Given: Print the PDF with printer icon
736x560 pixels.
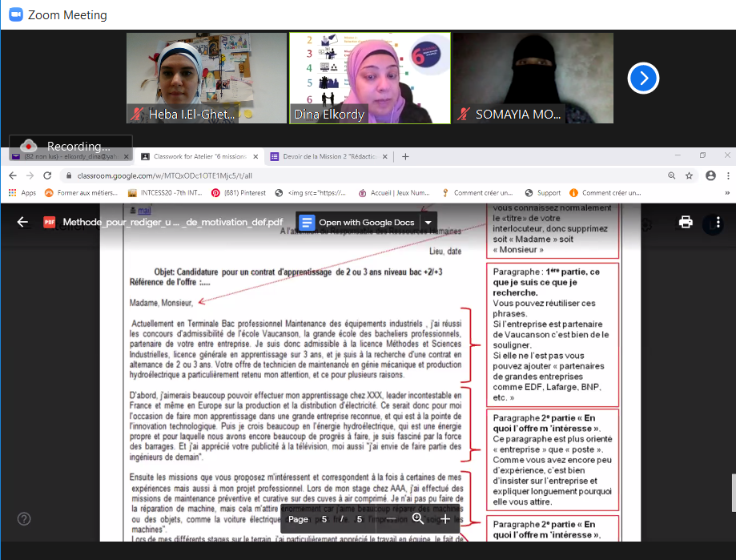Looking at the screenshot, I should pos(686,222).
